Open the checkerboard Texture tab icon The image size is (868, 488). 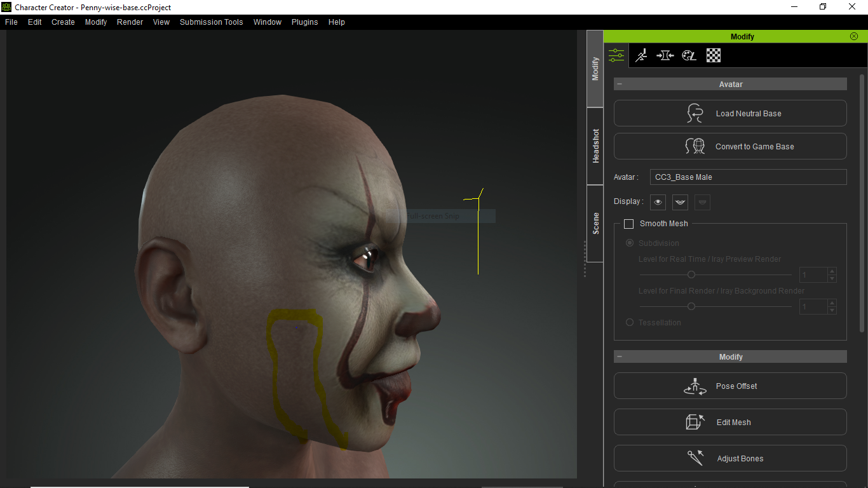[x=714, y=55]
